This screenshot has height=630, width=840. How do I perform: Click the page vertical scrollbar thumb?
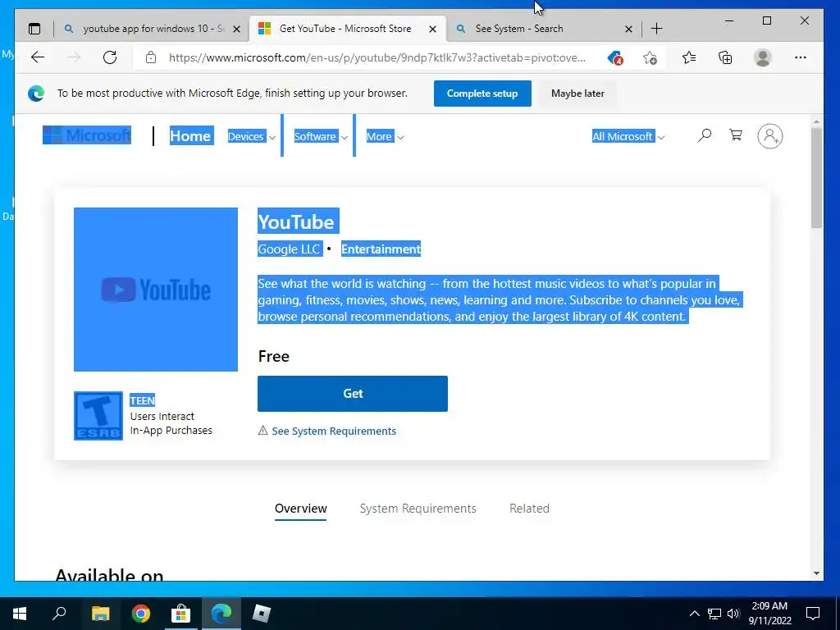(x=816, y=178)
